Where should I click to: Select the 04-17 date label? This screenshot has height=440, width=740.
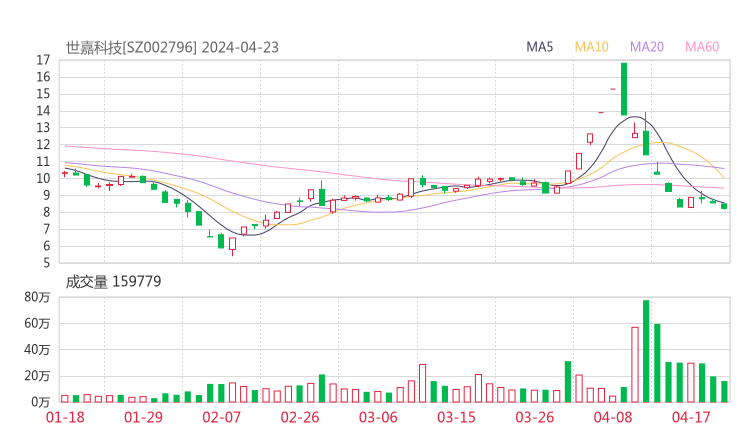pos(691,417)
